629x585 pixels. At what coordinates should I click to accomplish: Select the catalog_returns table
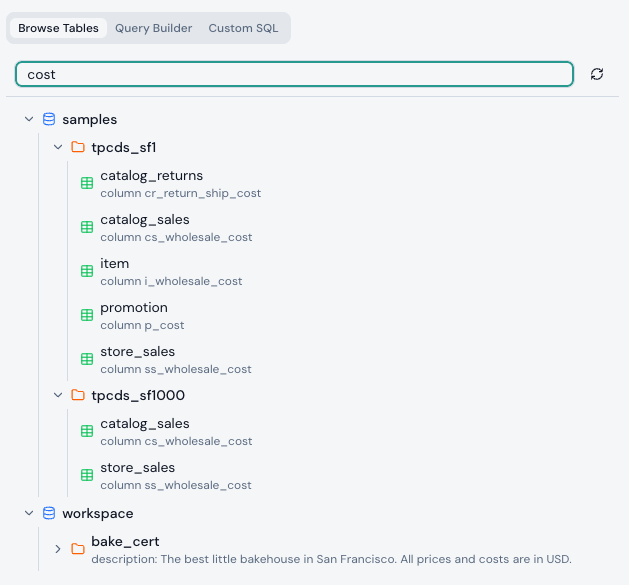click(x=152, y=176)
